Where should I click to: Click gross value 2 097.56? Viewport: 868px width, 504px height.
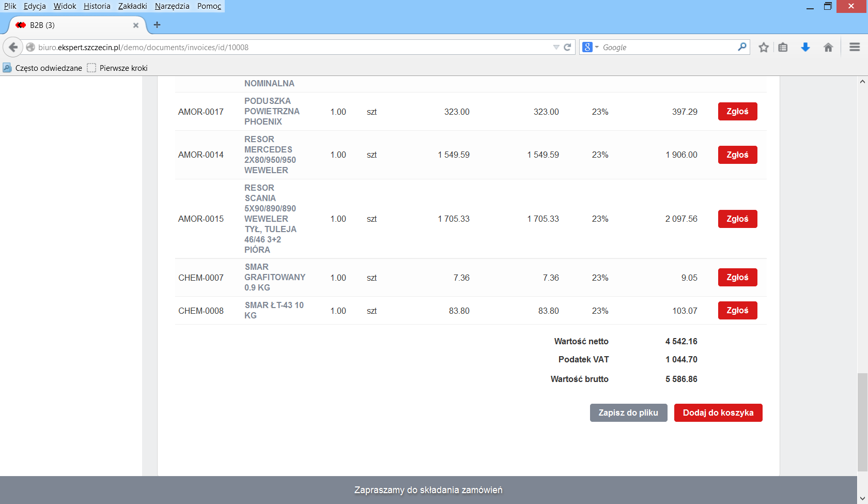click(x=681, y=219)
